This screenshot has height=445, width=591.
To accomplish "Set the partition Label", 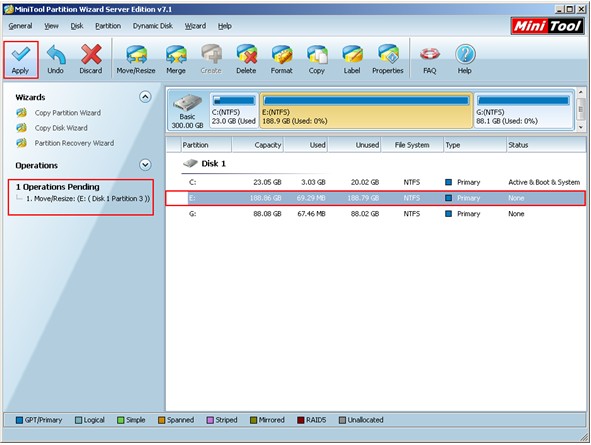I will tap(352, 60).
